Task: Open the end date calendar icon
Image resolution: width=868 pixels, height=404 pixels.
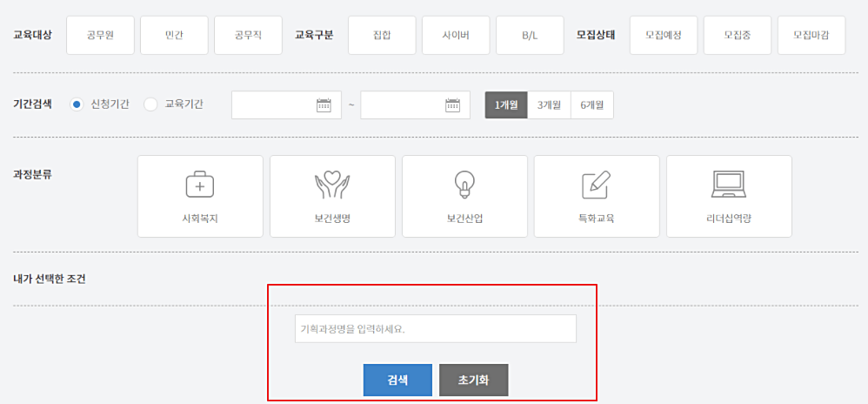Action: coord(453,104)
